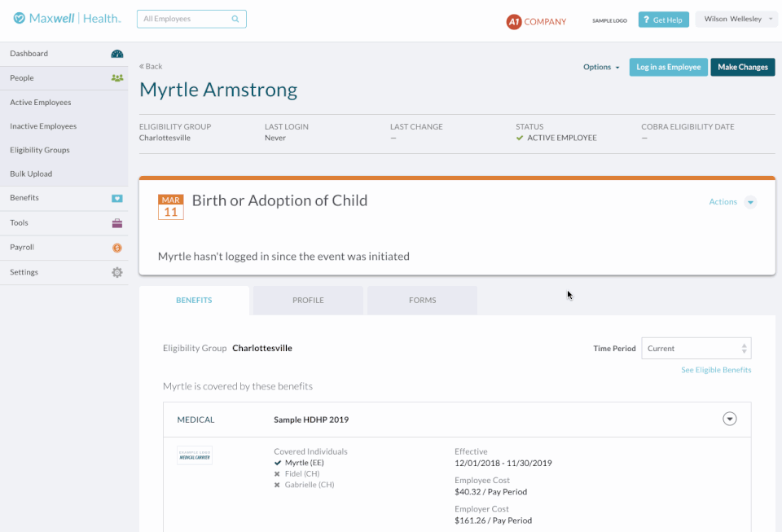Switch to the Forms tab
Image resolution: width=782 pixels, height=532 pixels.
[422, 301]
